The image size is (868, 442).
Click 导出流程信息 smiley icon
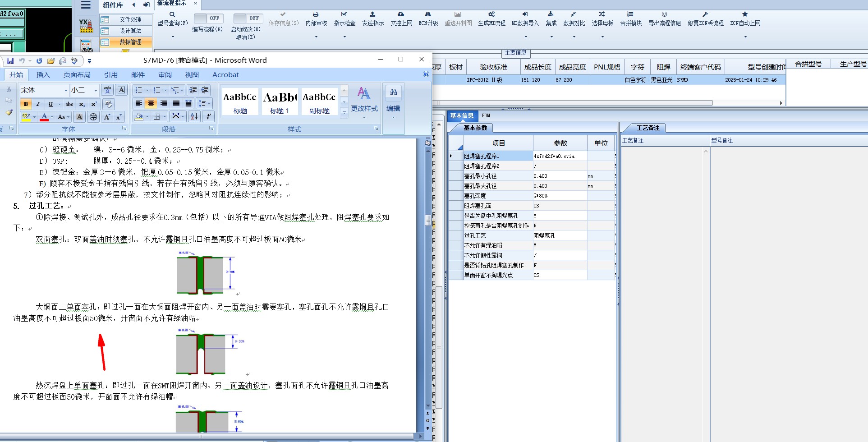pos(664,14)
